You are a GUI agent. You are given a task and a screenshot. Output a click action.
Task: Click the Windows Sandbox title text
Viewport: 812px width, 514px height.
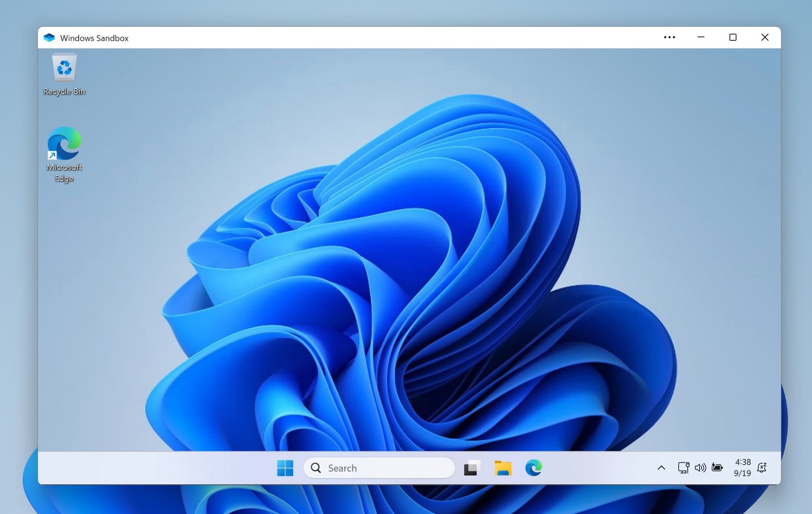click(x=94, y=38)
